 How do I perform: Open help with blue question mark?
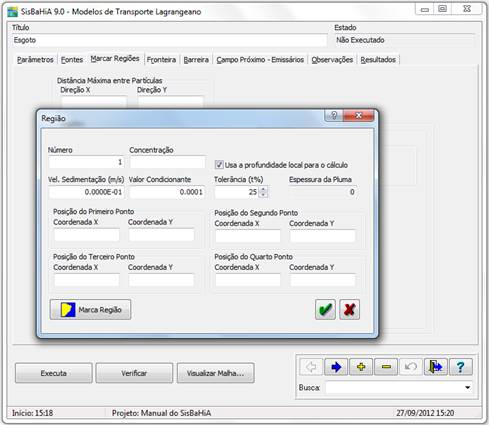click(x=461, y=367)
